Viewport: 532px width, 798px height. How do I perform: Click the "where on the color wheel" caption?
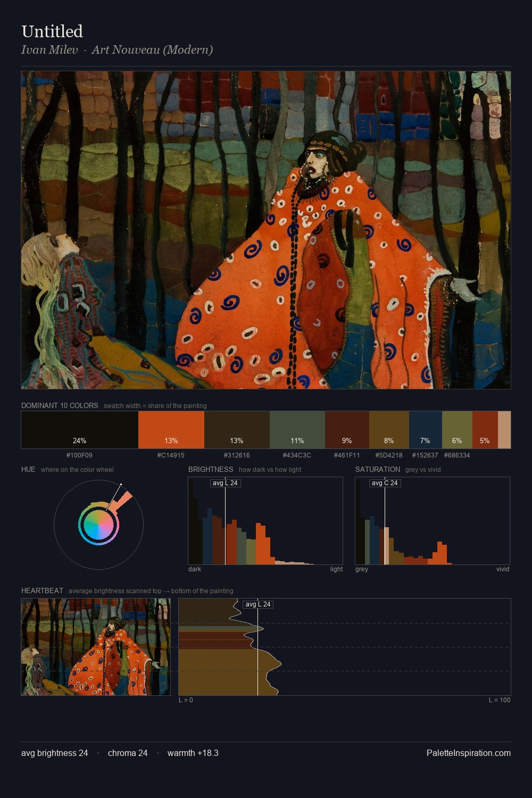click(x=77, y=470)
